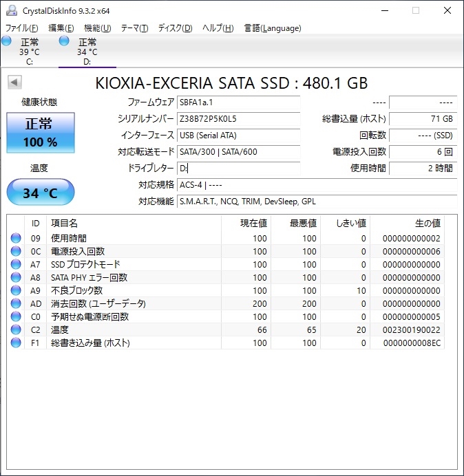Open the ディスク(D) menu

point(176,28)
